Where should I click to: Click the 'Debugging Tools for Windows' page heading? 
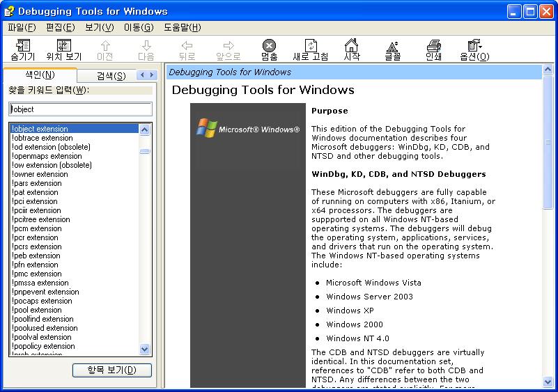(263, 90)
